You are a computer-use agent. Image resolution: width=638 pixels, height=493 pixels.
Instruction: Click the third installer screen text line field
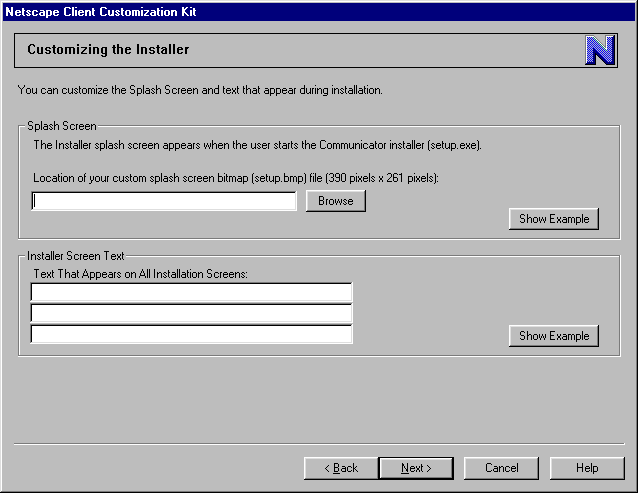(x=191, y=334)
